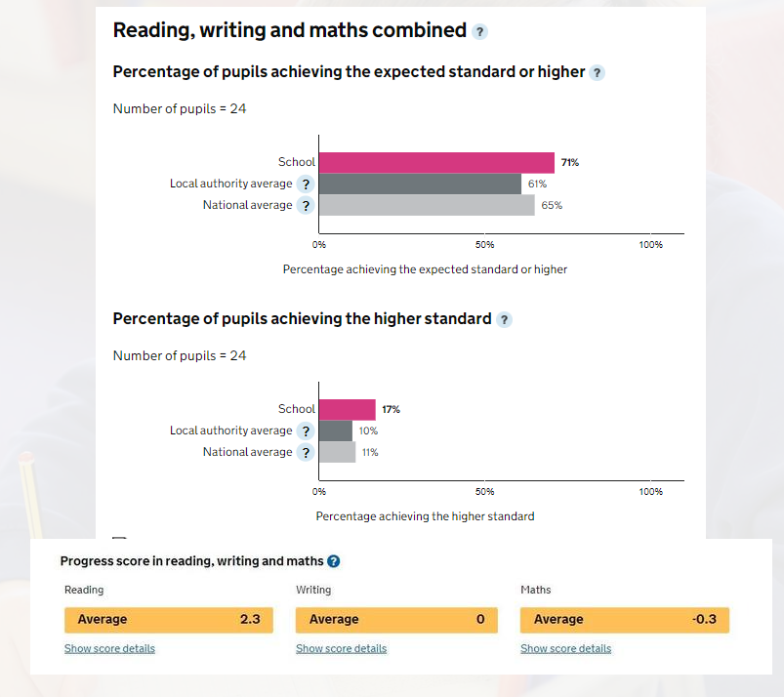Click the Reading Average 2.3 score bar
Image resolution: width=784 pixels, height=697 pixels.
click(169, 620)
